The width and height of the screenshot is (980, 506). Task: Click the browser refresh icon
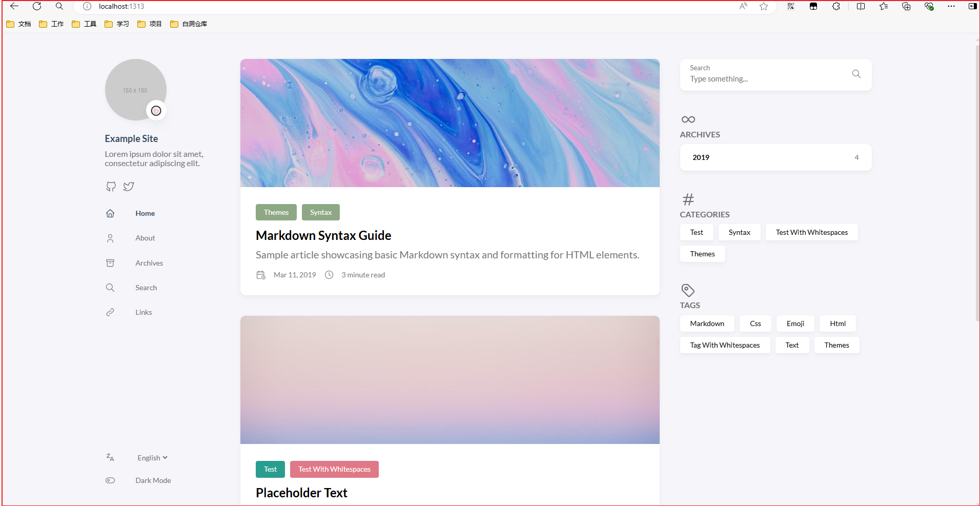pyautogui.click(x=37, y=7)
